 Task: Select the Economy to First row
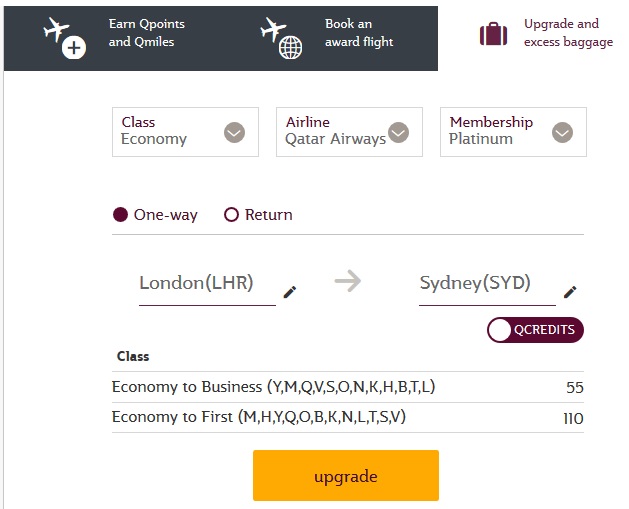[x=347, y=418]
